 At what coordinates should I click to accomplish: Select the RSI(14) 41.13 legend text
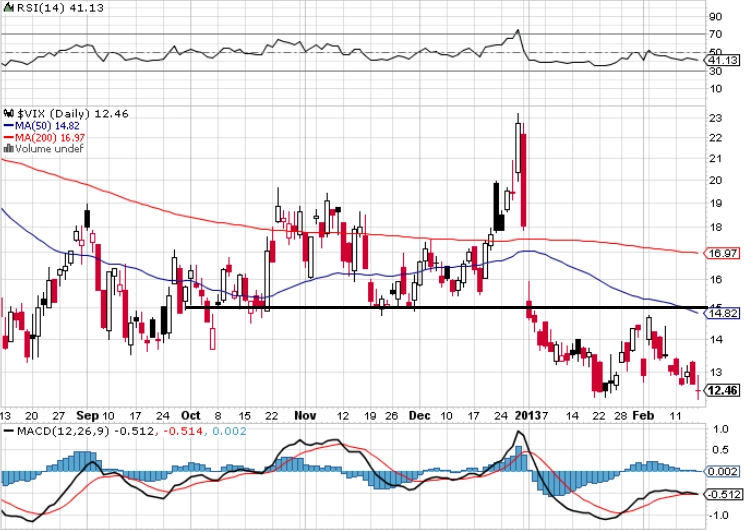[60, 8]
